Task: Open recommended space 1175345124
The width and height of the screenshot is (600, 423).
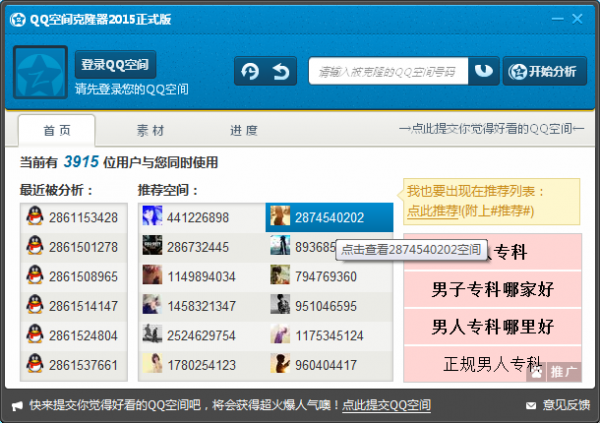Action: pos(329,335)
